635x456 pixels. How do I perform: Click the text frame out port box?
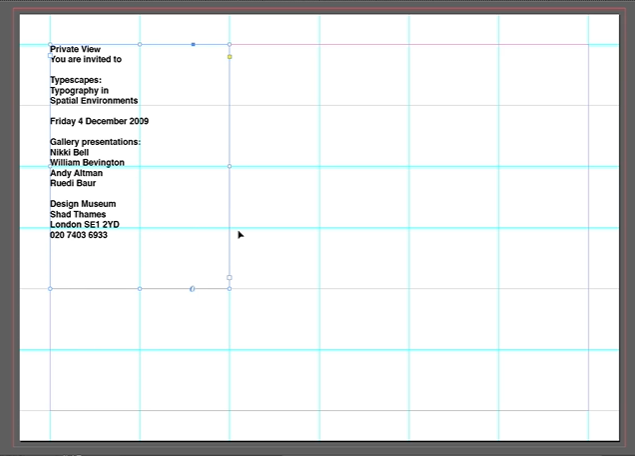(230, 278)
